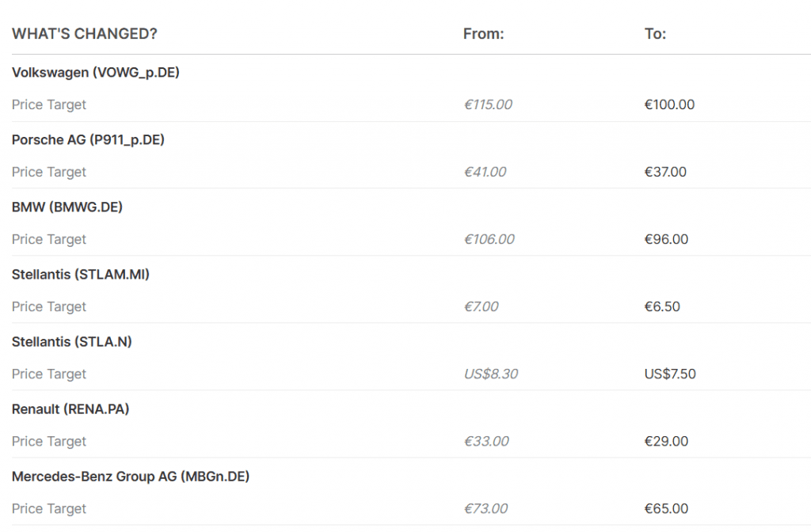Click the BMW (BMWG.DE) company name
This screenshot has width=811, height=532.
pyautogui.click(x=67, y=207)
